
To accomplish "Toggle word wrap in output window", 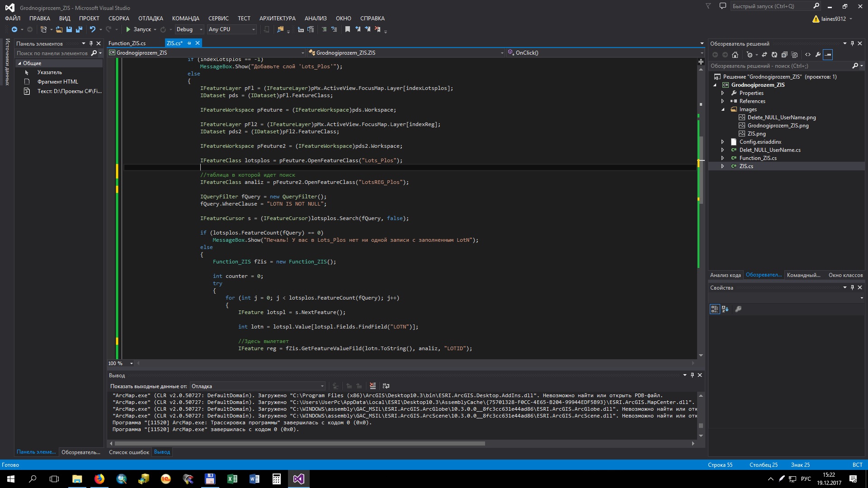I will (x=386, y=386).
